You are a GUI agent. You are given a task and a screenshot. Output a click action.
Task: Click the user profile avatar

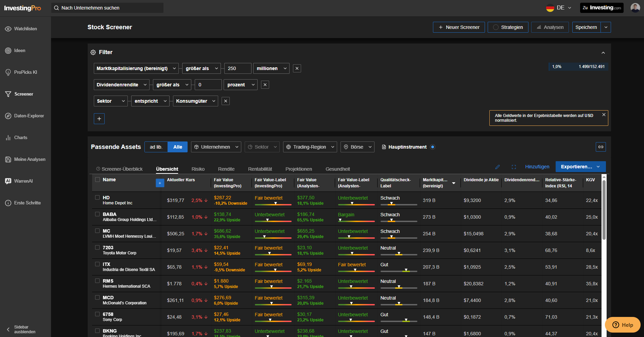(635, 8)
